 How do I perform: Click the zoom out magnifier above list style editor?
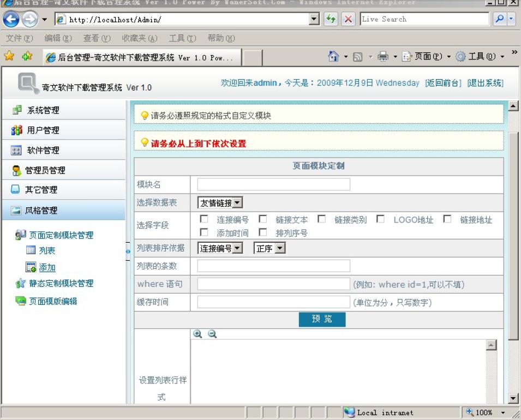click(x=212, y=334)
